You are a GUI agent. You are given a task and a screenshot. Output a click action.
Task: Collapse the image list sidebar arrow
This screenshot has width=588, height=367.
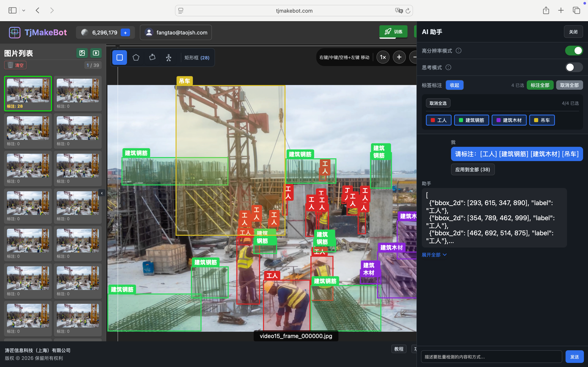coord(102,193)
